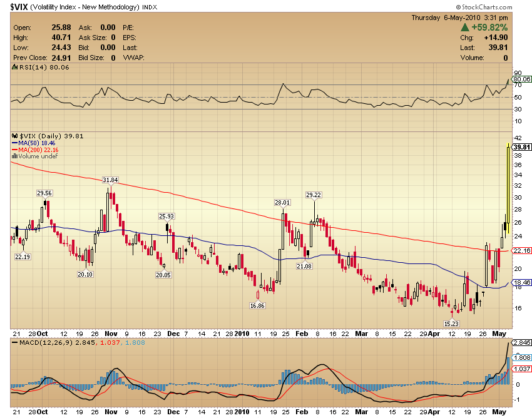This screenshot has width=532, height=418.
Task: Click the $VIX ticker symbol title
Action: (19, 7)
